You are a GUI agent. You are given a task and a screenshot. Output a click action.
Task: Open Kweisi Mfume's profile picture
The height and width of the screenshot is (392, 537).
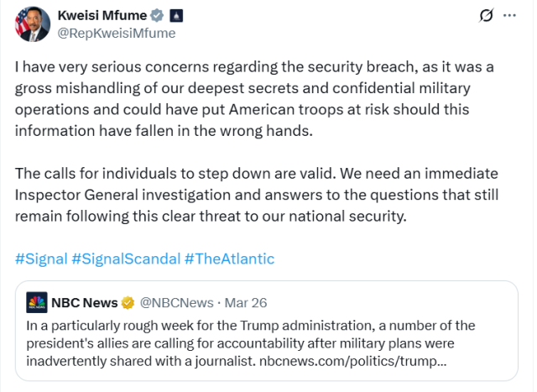coord(31,24)
